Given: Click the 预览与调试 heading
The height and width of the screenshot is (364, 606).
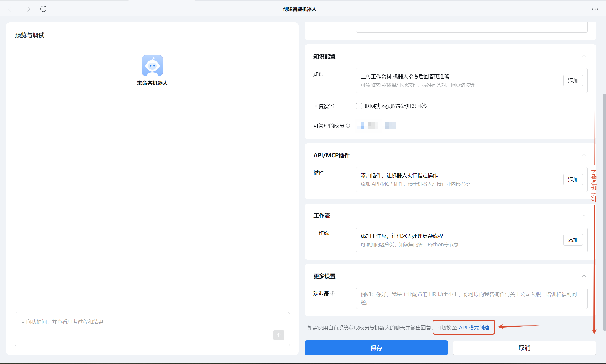Looking at the screenshot, I should pyautogui.click(x=29, y=35).
